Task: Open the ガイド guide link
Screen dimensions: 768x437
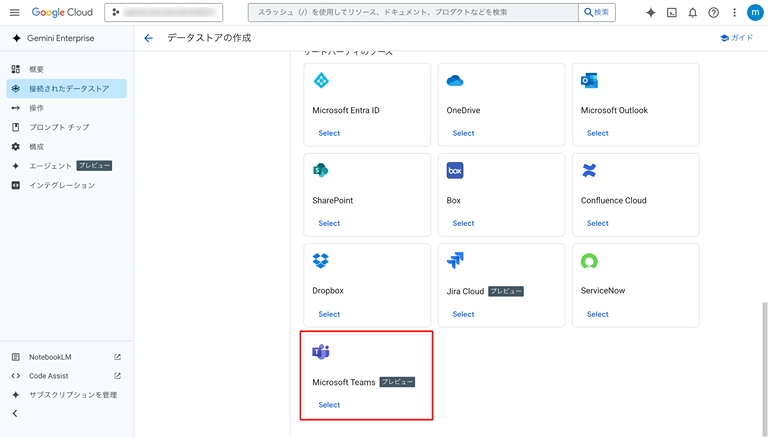Action: 737,38
